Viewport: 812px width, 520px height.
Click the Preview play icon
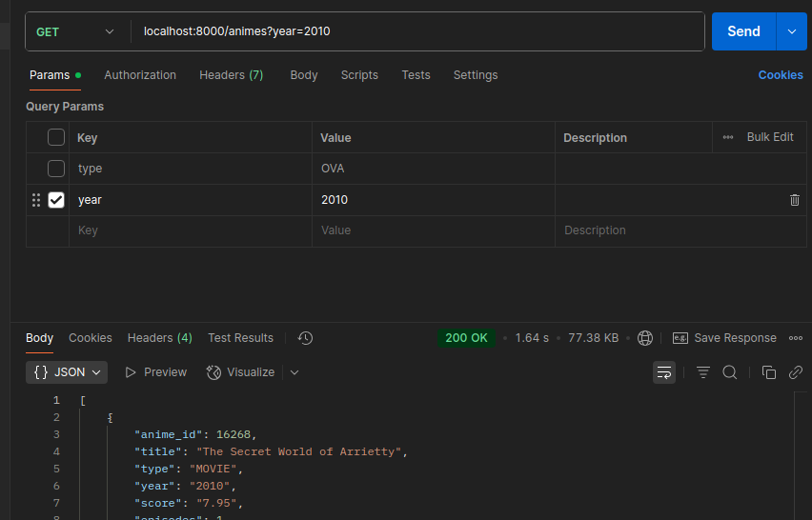pyautogui.click(x=131, y=372)
